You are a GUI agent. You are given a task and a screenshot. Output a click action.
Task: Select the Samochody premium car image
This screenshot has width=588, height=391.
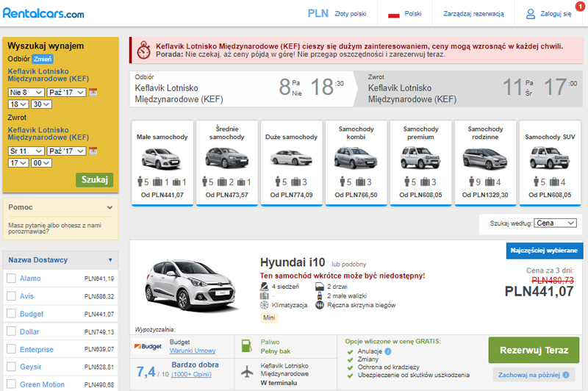tap(420, 157)
